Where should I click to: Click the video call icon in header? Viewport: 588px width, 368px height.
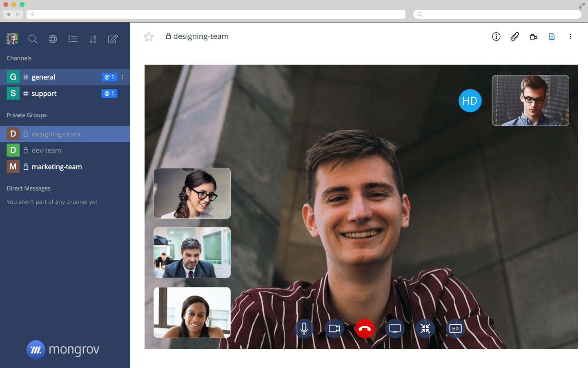533,37
